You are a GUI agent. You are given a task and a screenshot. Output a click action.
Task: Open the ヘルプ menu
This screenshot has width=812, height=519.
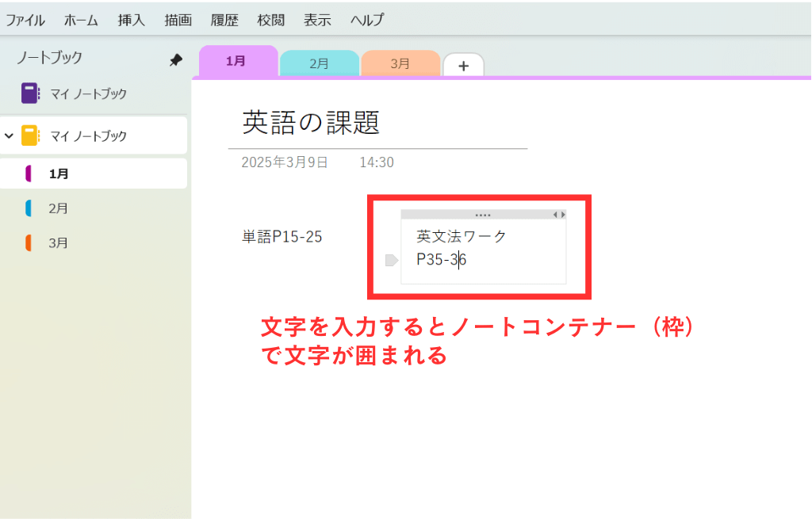[367, 21]
